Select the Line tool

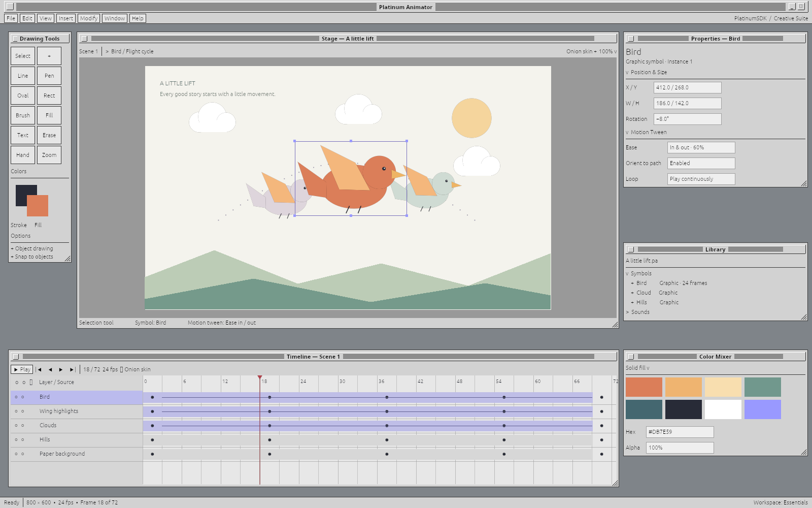[23, 76]
